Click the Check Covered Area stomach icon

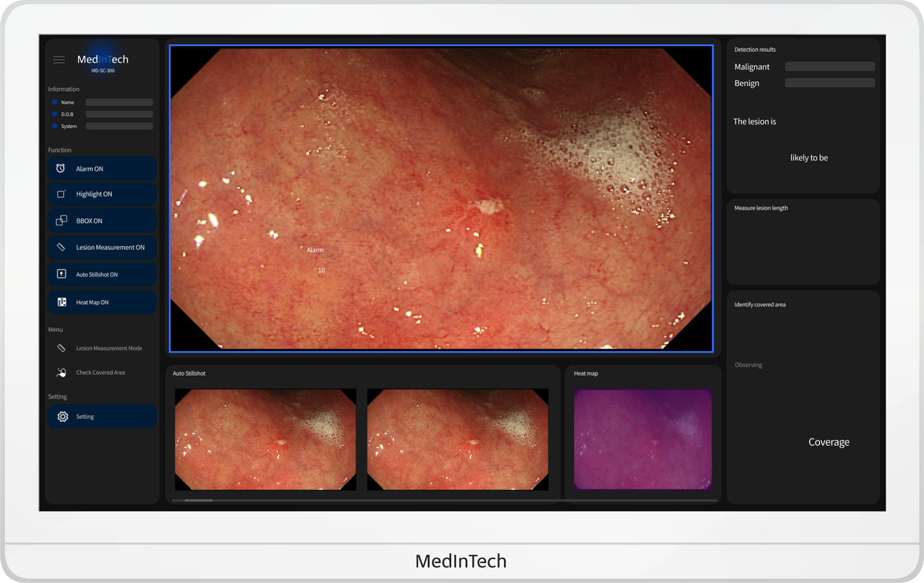(61, 373)
